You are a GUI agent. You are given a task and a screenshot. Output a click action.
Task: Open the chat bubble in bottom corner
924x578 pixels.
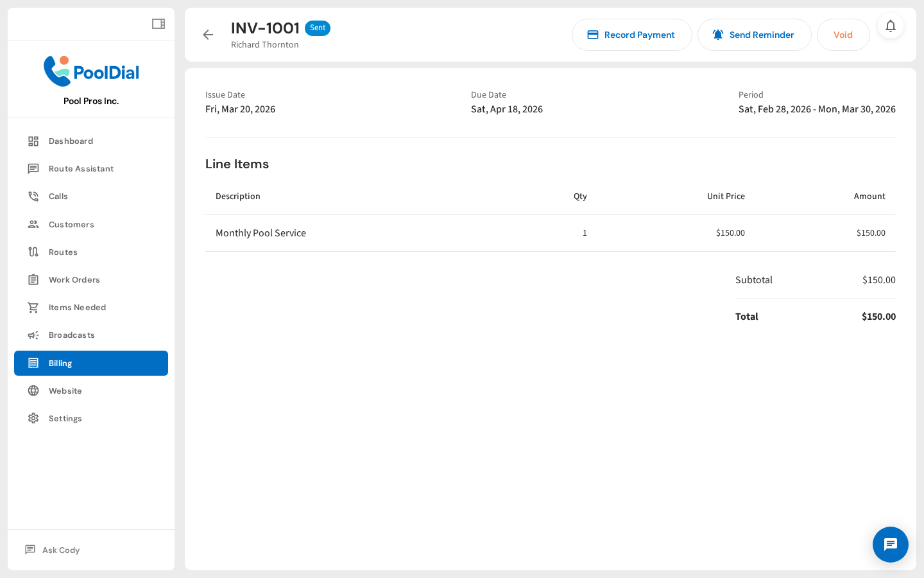click(x=891, y=545)
